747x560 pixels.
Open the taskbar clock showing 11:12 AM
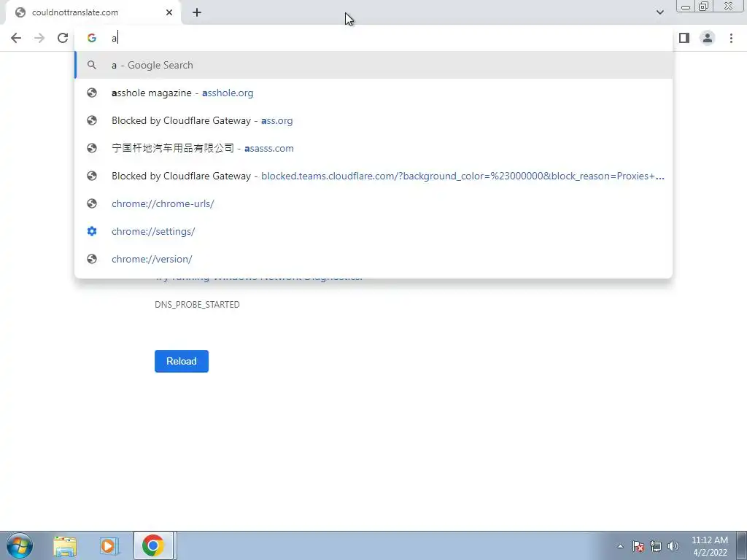coord(710,546)
